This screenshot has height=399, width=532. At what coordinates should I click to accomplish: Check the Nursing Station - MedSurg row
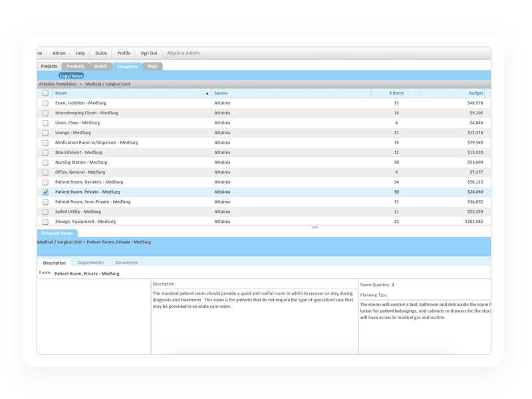(x=45, y=162)
